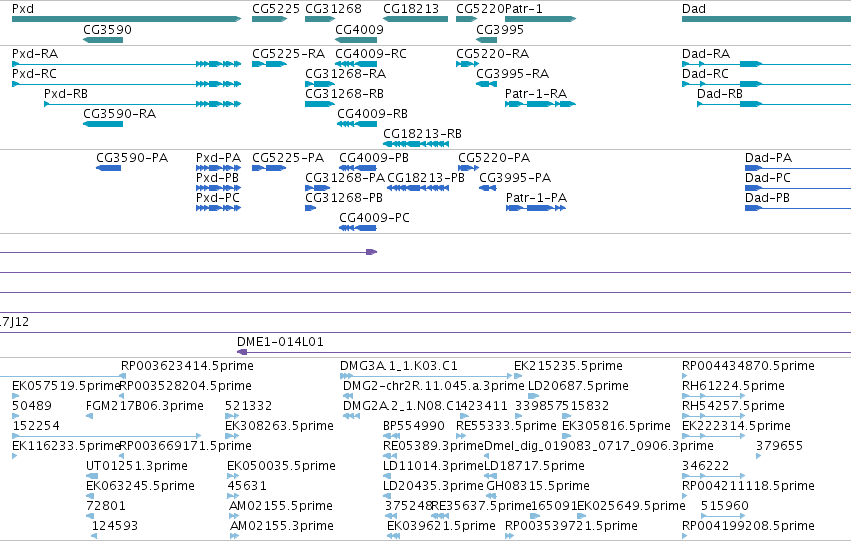Open EST DMG3A.1_1.K03.C1

pos(399,366)
